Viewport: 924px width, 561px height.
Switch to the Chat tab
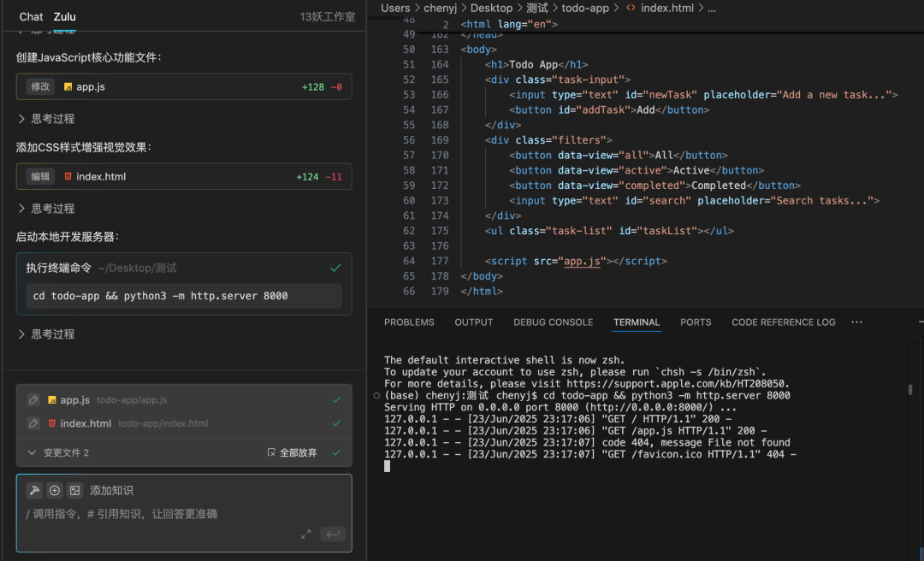[x=31, y=17]
